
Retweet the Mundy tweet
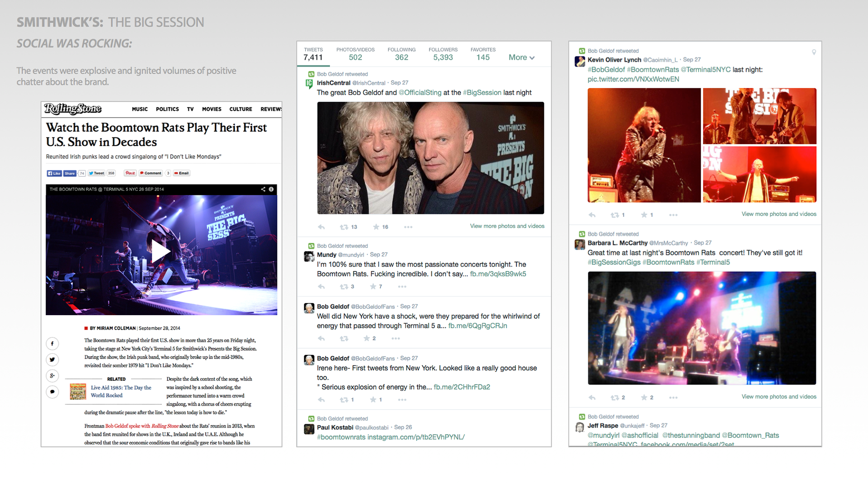(x=344, y=287)
